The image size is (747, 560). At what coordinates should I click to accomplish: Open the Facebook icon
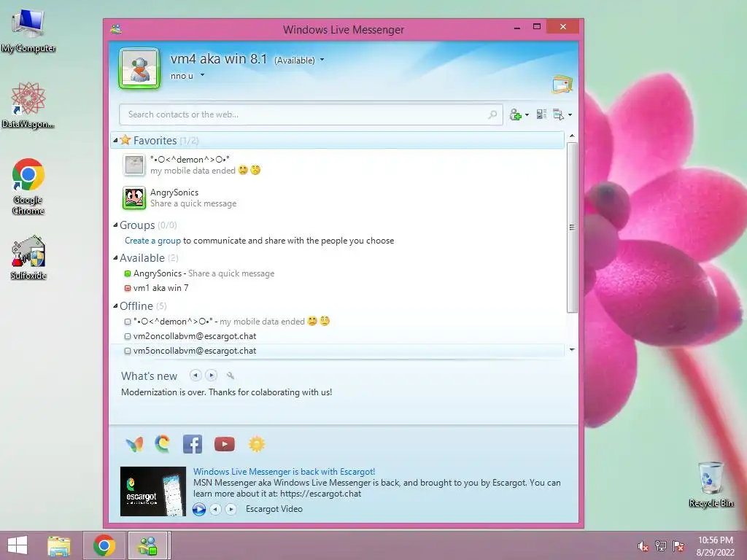pyautogui.click(x=193, y=444)
